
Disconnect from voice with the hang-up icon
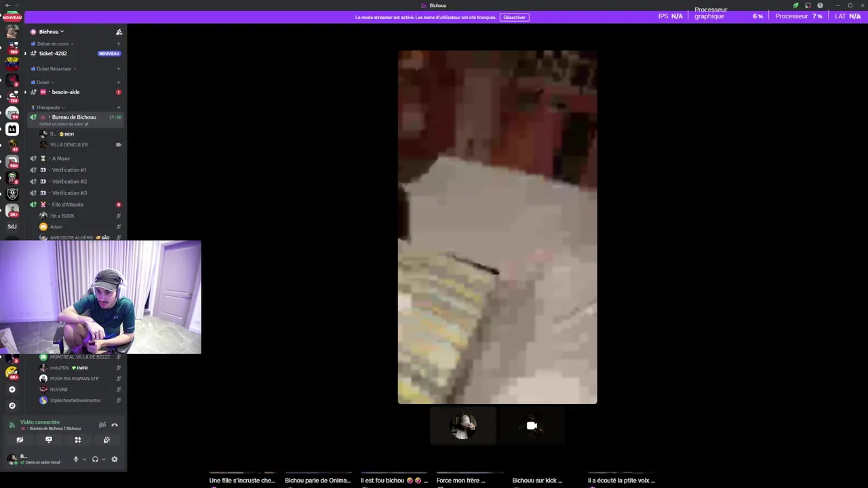pos(115,425)
